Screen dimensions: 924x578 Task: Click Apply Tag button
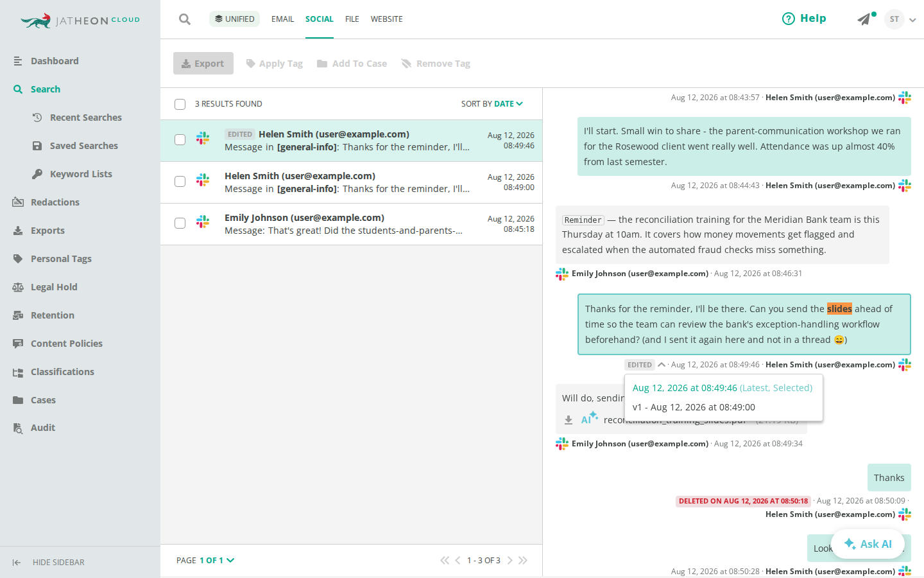click(x=275, y=64)
